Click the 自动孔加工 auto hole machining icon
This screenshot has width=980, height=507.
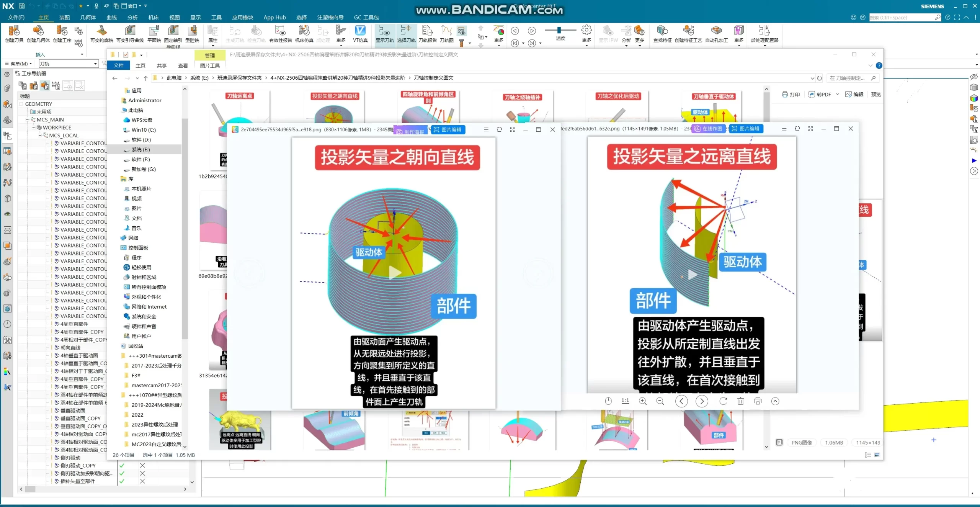[716, 34]
